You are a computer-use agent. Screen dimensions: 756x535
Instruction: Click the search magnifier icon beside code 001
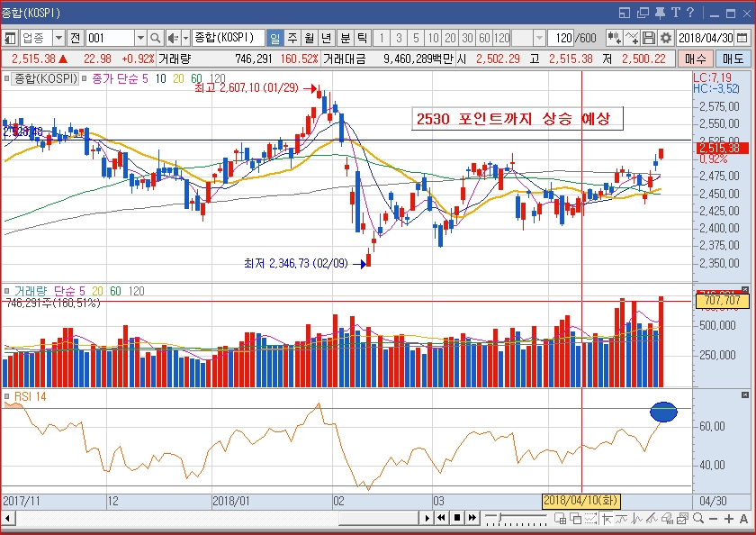[155, 38]
